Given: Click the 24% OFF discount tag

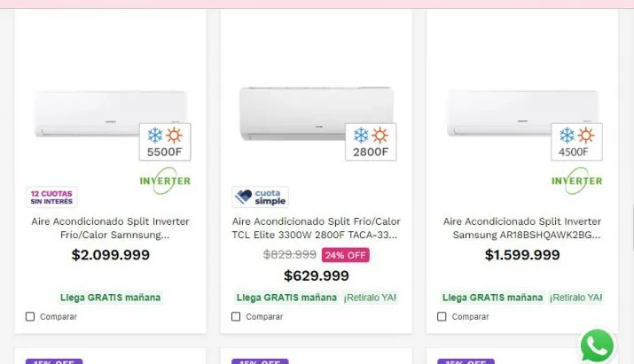Looking at the screenshot, I should pyautogui.click(x=345, y=255).
